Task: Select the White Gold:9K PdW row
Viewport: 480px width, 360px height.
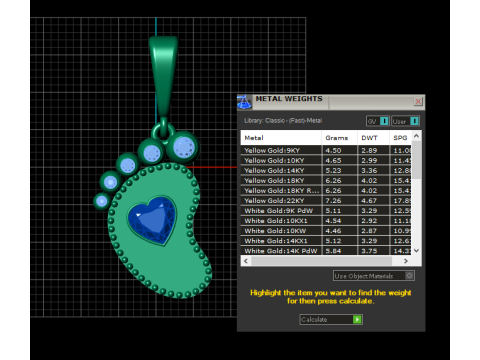Action: (326, 210)
